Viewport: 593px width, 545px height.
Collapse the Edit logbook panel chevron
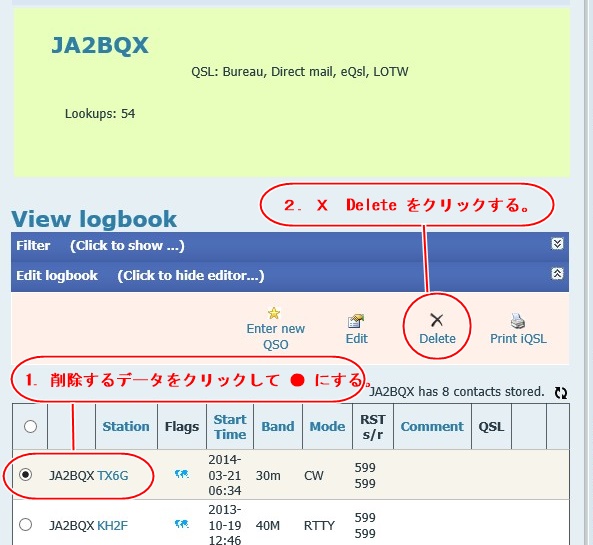click(557, 273)
